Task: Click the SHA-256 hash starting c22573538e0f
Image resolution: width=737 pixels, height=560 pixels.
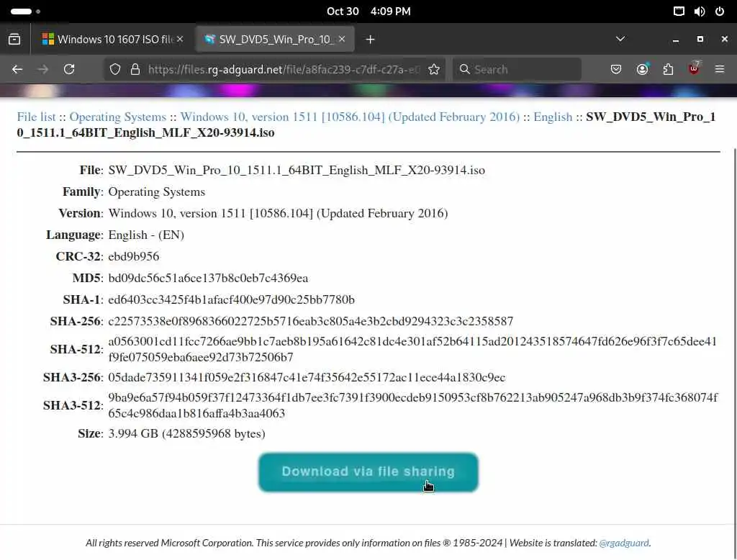Action: coord(311,322)
